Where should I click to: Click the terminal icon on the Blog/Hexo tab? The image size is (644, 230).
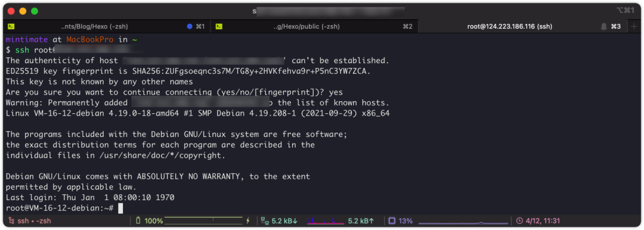click(11, 27)
